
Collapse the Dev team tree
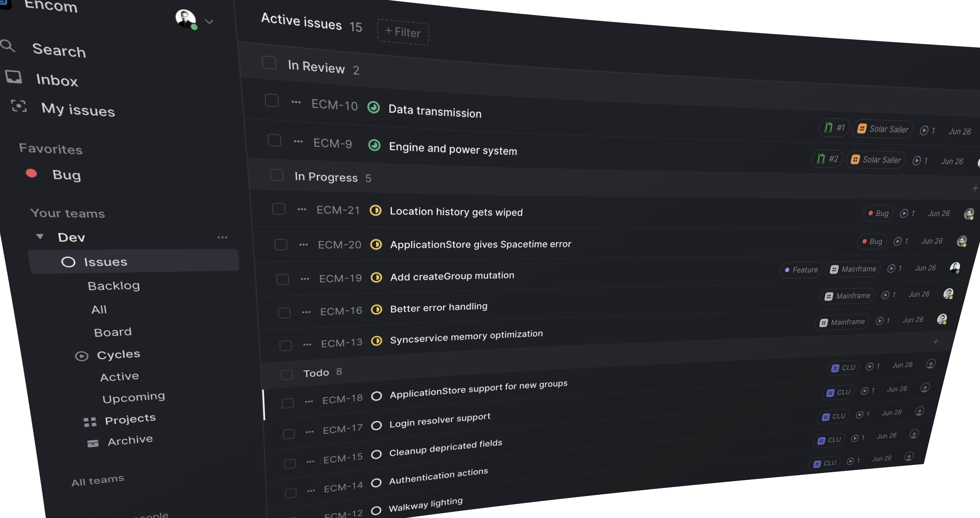coord(40,237)
